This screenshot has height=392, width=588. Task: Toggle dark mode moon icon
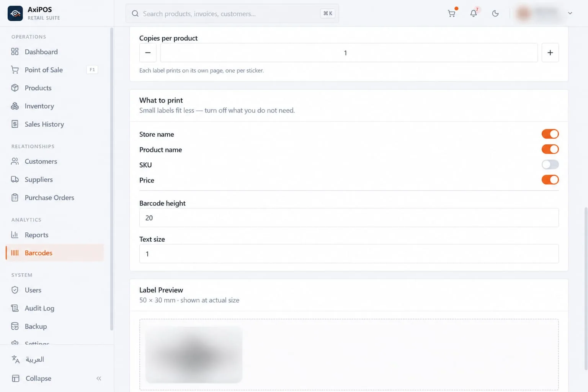coord(495,13)
